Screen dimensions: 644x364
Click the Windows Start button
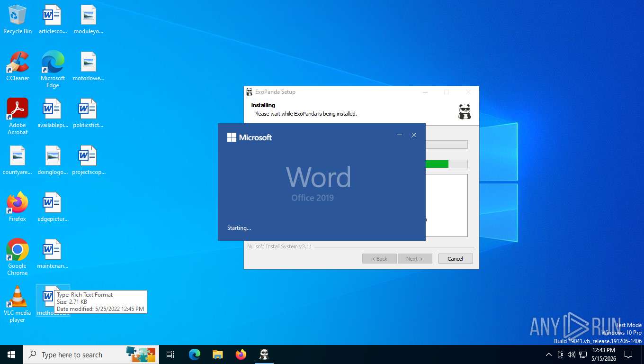tap(11, 355)
